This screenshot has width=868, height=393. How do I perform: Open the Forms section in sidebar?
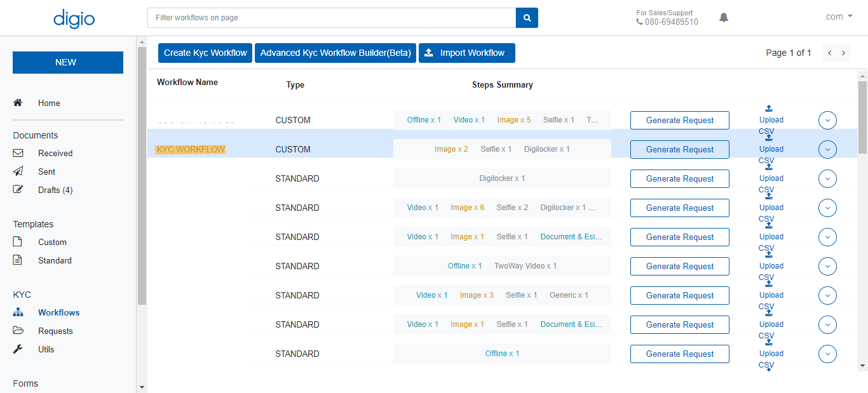pos(25,383)
